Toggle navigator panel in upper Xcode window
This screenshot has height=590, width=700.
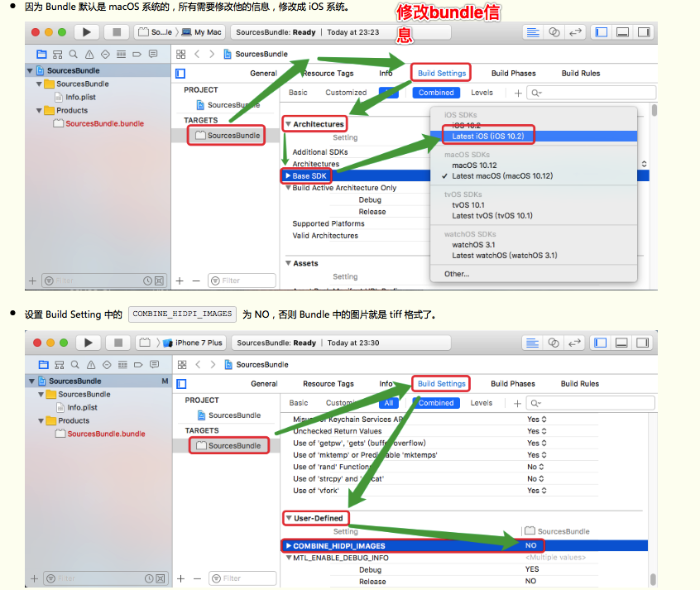click(602, 32)
